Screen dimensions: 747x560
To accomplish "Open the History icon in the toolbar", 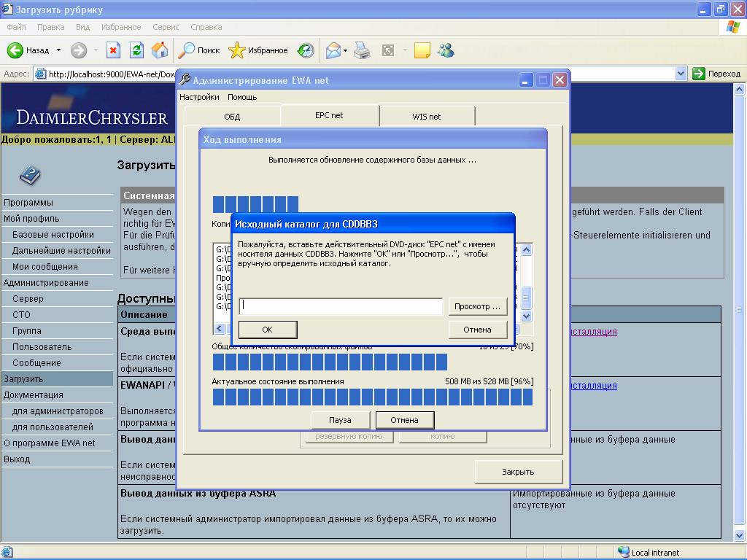I will pyautogui.click(x=306, y=50).
